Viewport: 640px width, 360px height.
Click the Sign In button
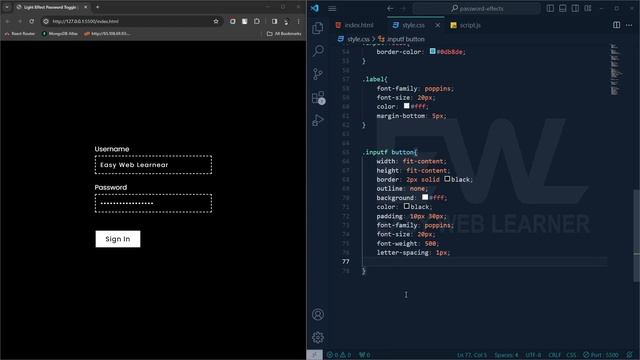[118, 239]
